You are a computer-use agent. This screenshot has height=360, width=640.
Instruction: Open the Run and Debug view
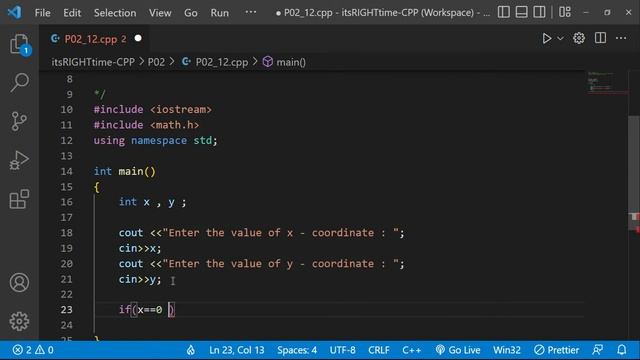(19, 160)
